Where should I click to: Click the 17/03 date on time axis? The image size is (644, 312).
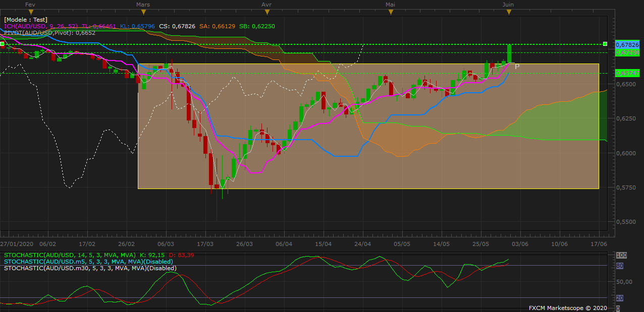coord(205,243)
